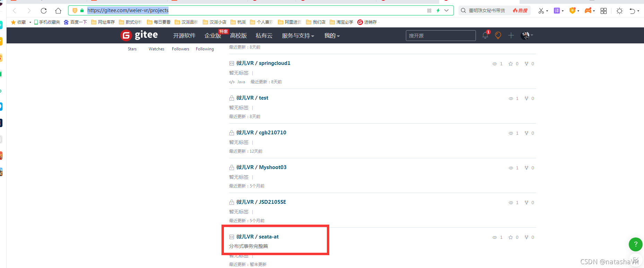Screen dimensions: 644x268
Task: Switch to the Followers tab
Action: (x=181, y=49)
